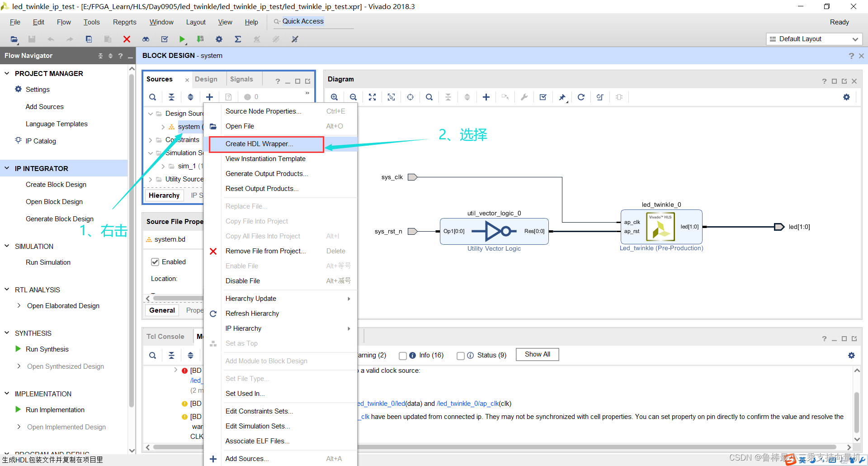
Task: Zoom in on the Diagram
Action: (334, 97)
